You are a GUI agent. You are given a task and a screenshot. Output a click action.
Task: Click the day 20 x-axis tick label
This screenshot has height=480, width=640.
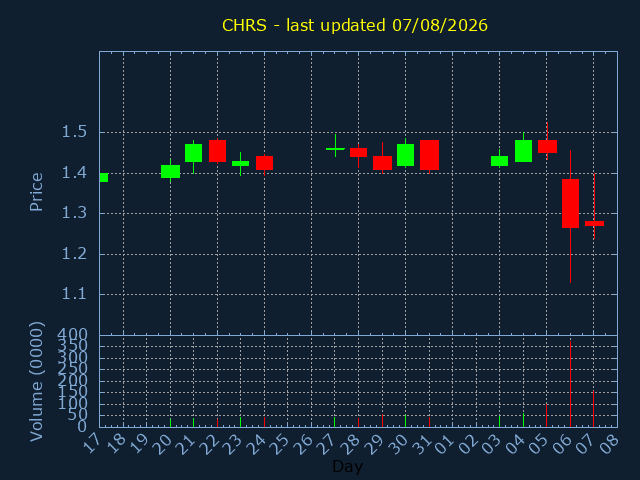(x=162, y=444)
